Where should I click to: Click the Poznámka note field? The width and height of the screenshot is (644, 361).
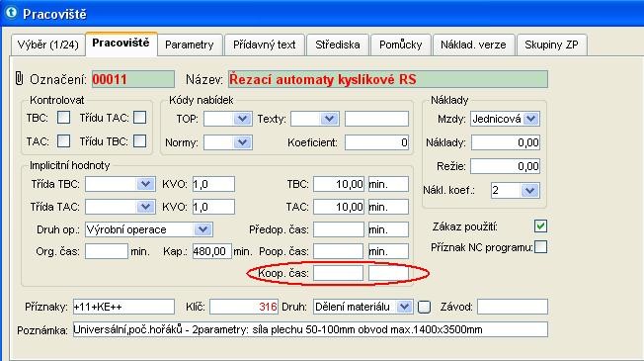coord(310,329)
